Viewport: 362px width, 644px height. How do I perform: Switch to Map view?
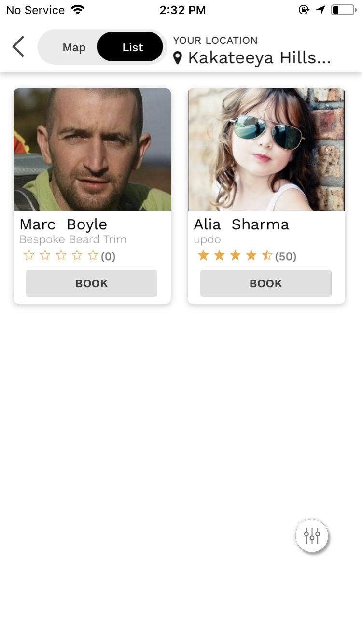pos(74,47)
